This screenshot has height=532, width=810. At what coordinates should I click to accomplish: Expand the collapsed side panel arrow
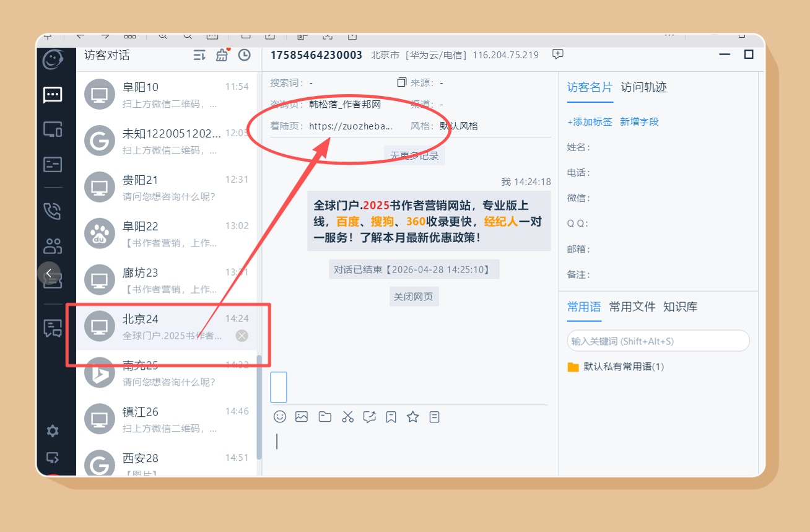(x=49, y=273)
